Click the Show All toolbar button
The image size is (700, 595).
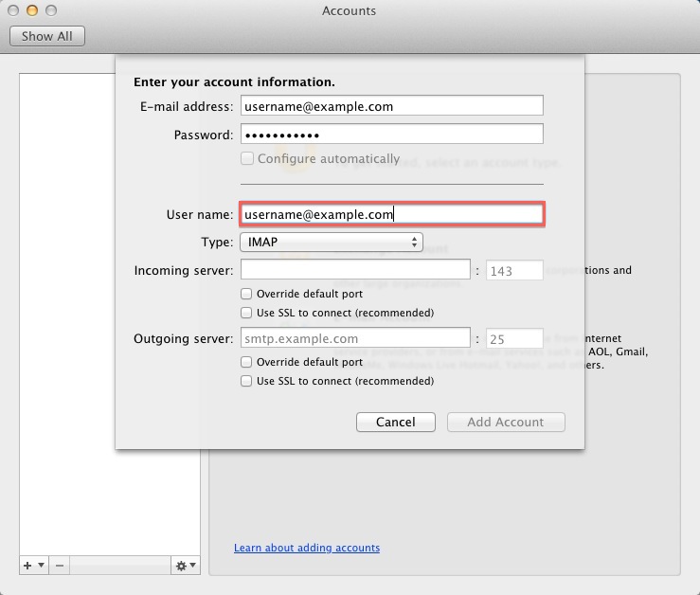[47, 36]
